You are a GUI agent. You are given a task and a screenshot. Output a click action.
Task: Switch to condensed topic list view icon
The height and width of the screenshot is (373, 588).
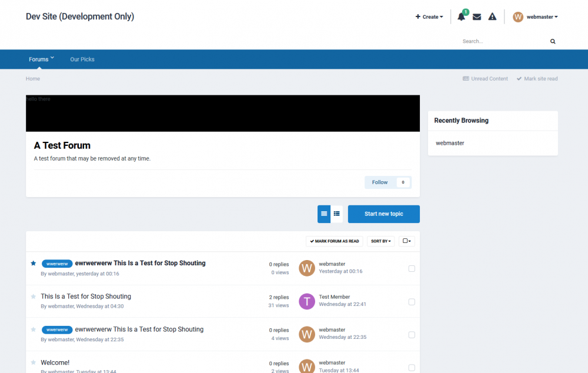click(x=336, y=214)
